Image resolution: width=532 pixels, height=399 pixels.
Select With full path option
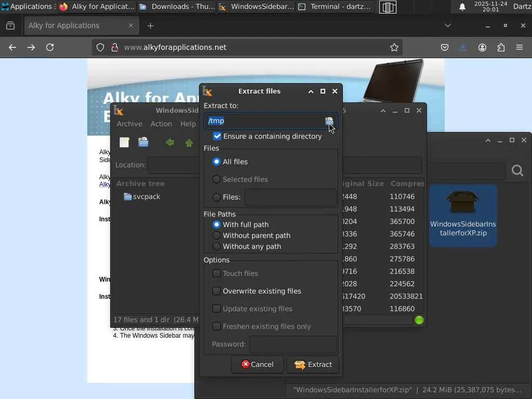(x=217, y=224)
